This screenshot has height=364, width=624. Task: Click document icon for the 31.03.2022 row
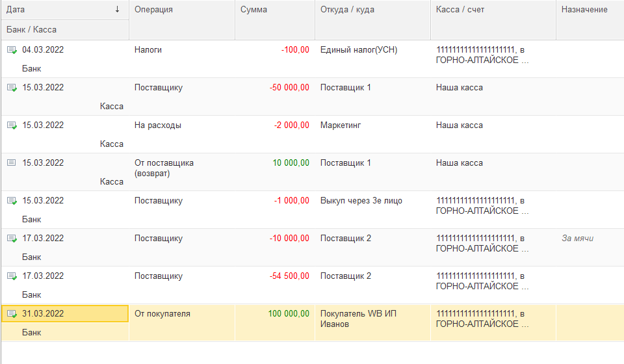12,314
